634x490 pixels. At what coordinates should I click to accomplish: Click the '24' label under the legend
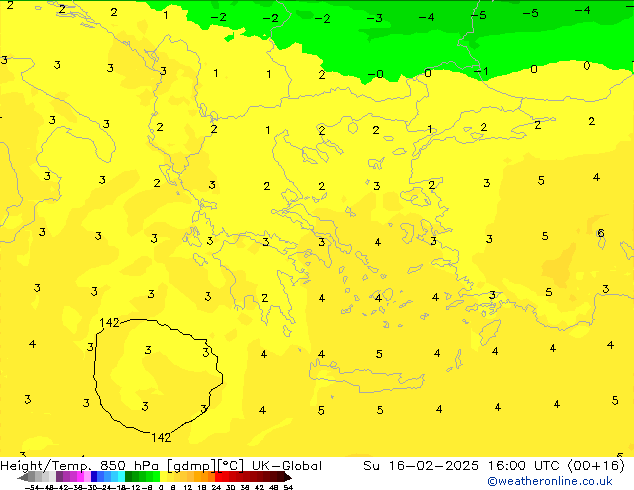216,488
